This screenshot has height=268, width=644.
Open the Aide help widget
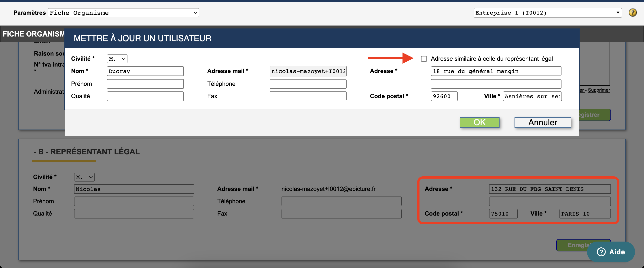click(611, 252)
